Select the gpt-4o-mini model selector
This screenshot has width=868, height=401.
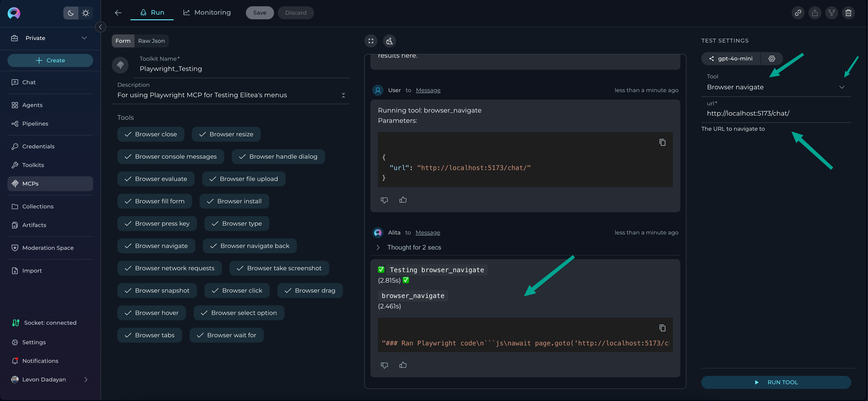tap(731, 59)
